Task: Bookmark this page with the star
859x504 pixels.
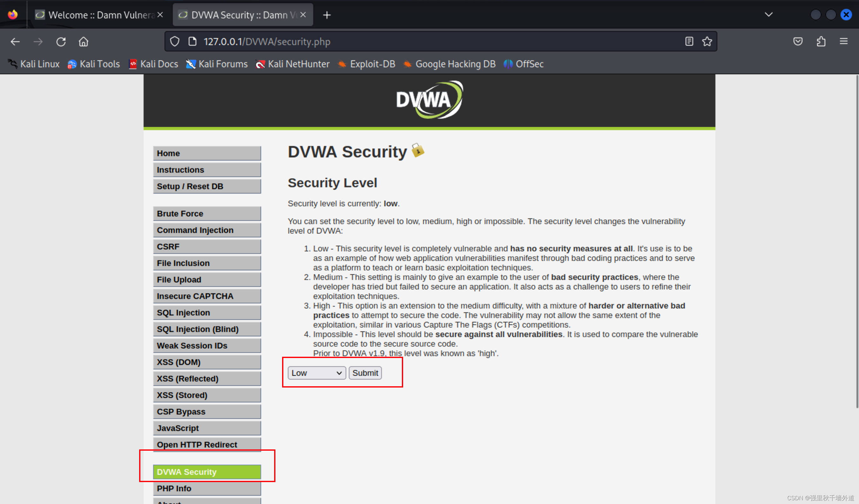Action: 707,42
